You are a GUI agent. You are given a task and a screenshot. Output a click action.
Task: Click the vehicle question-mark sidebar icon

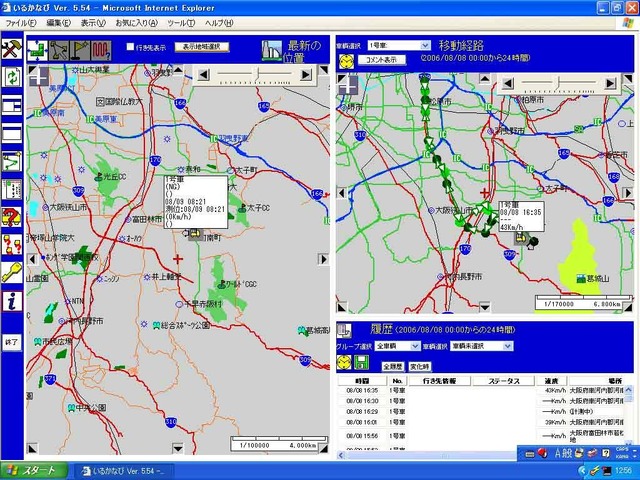click(12, 217)
